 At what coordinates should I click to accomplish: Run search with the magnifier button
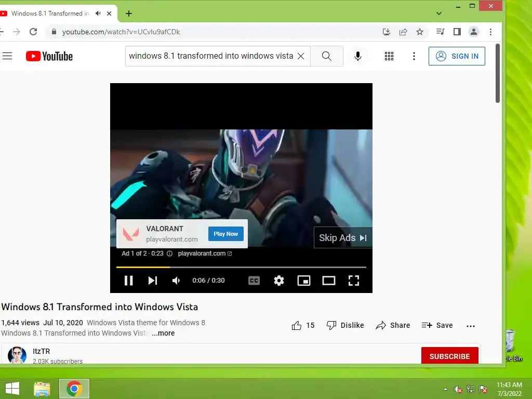[326, 56]
